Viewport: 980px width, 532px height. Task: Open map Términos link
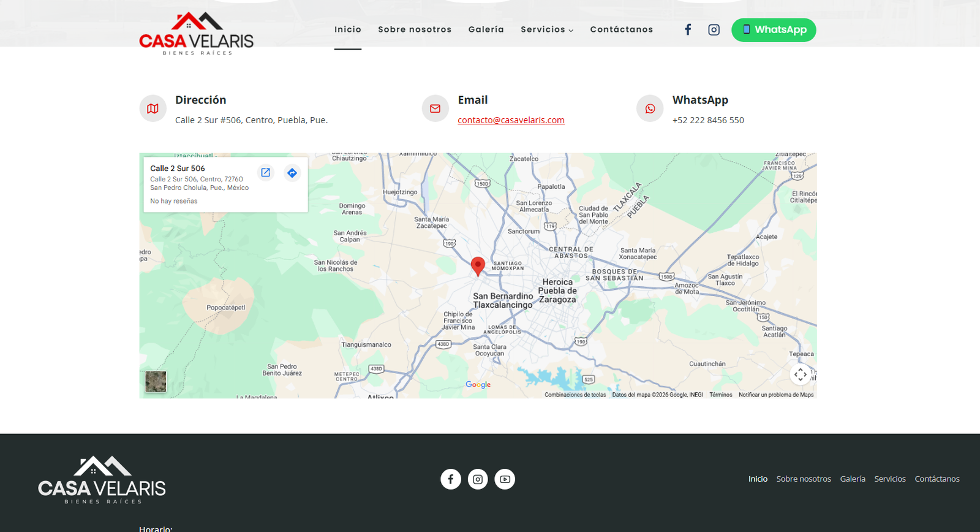coord(721,395)
